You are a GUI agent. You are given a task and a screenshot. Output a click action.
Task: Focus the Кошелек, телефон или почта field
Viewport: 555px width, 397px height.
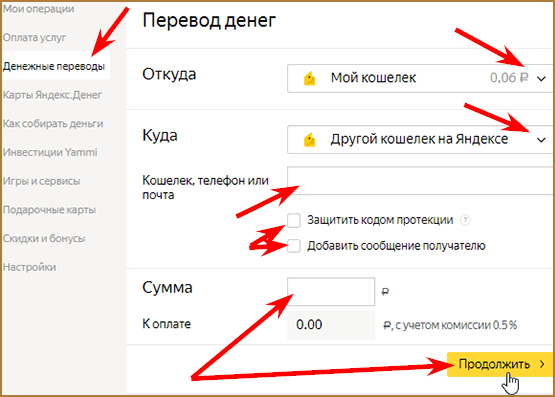click(x=420, y=180)
